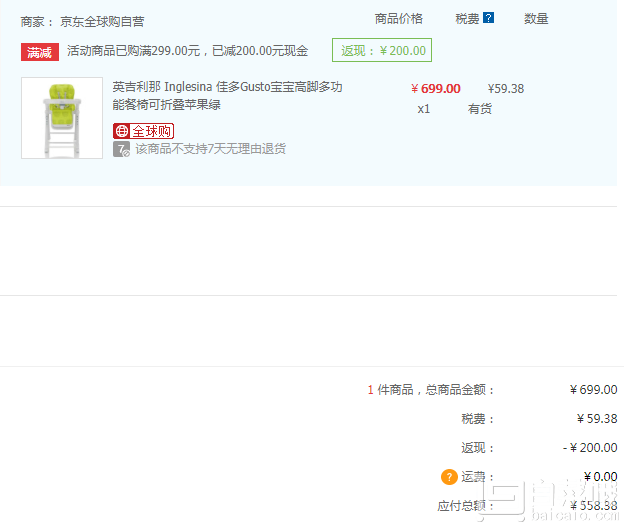The height and width of the screenshot is (527, 624).
Task: Open the Inglesina Gusto high chair title link
Action: pos(227,96)
